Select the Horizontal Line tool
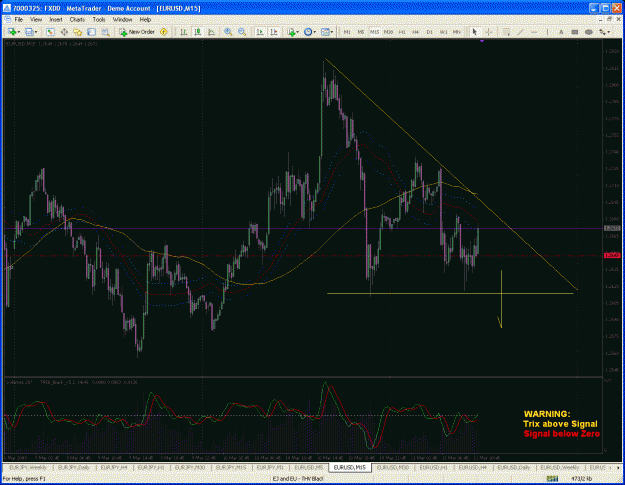Screen dimensions: 625x485 click(x=534, y=32)
